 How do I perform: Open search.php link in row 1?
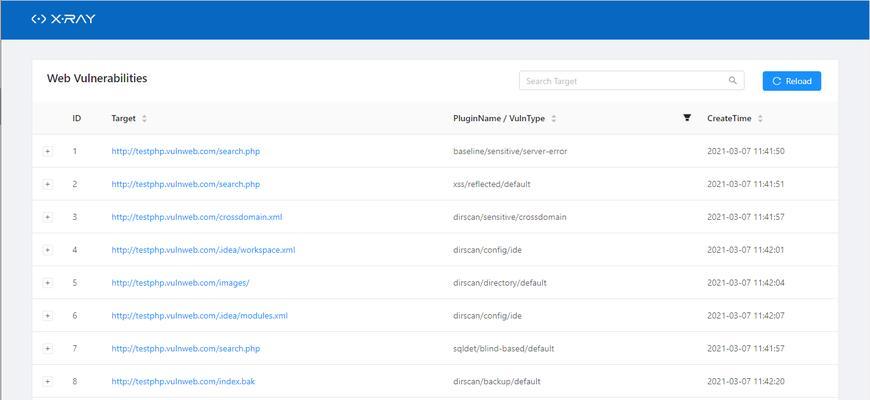[x=185, y=151]
